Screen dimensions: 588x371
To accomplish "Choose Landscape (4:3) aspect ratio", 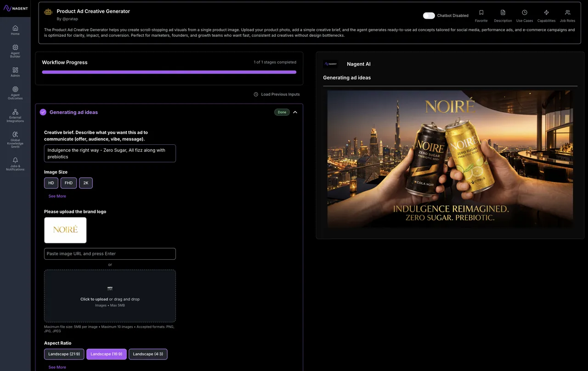I will pyautogui.click(x=148, y=354).
